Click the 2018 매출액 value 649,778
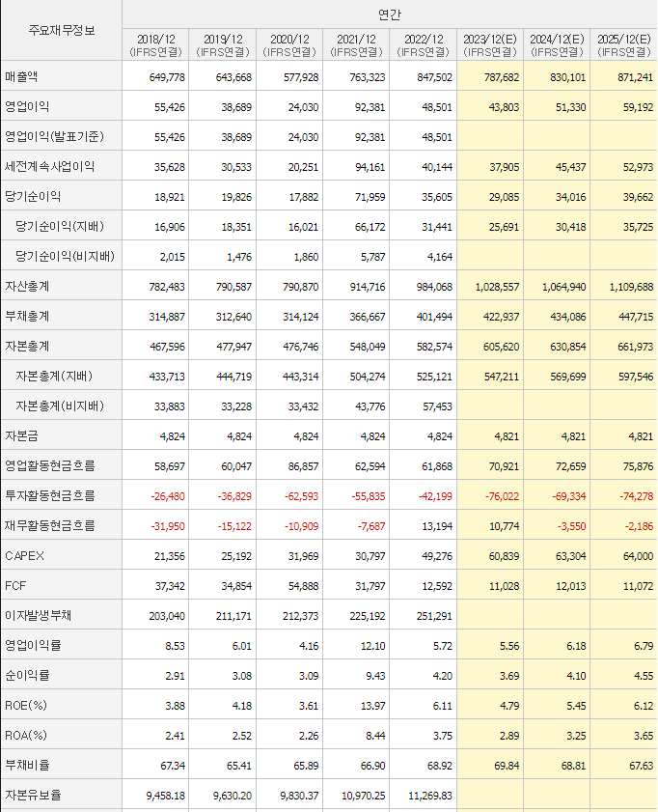Image resolution: width=658 pixels, height=812 pixels. (x=167, y=77)
